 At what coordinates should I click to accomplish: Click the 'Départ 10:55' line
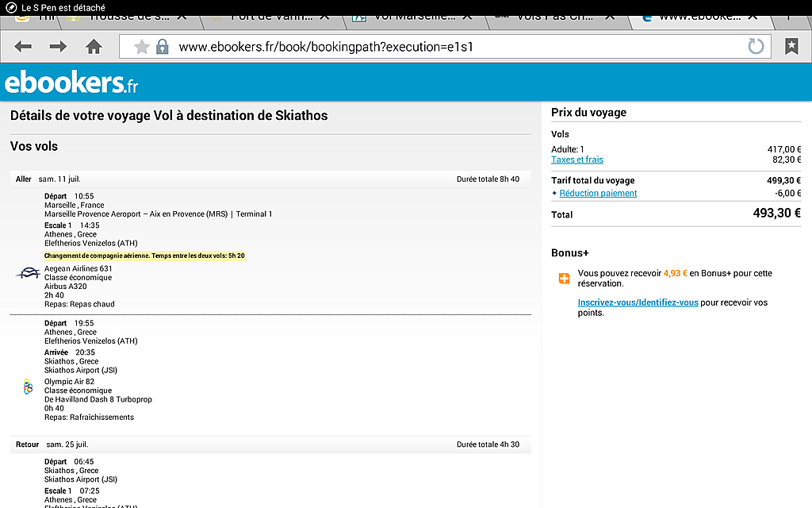coord(69,196)
